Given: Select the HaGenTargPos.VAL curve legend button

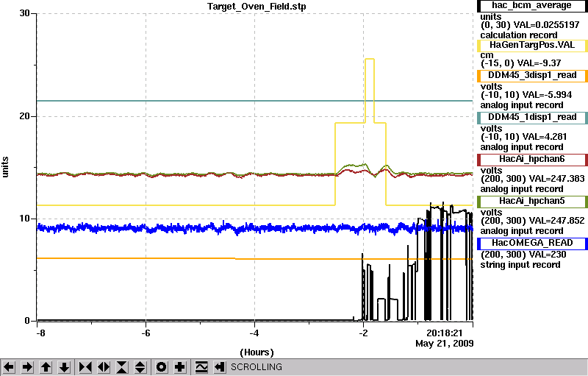Looking at the screenshot, I should coord(531,46).
